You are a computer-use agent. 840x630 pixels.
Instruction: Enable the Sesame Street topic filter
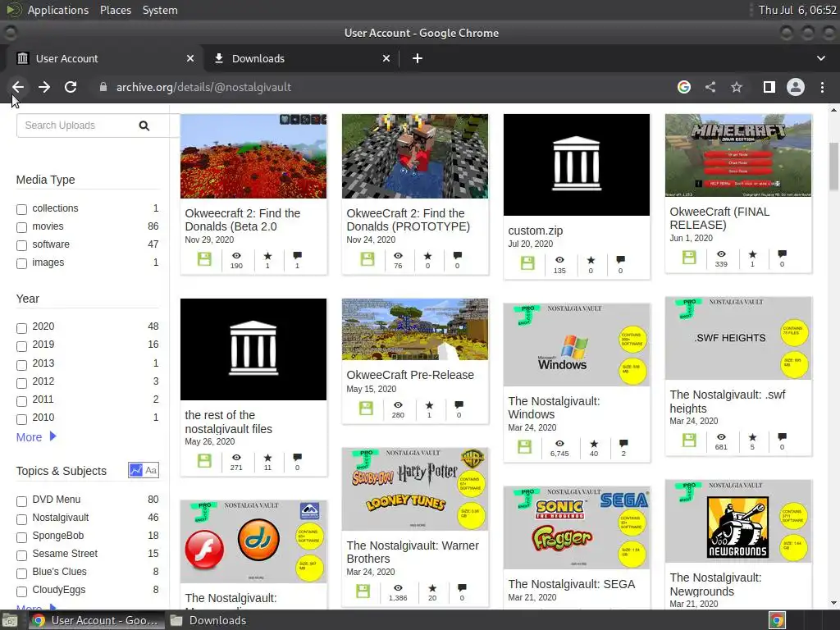[22, 555]
